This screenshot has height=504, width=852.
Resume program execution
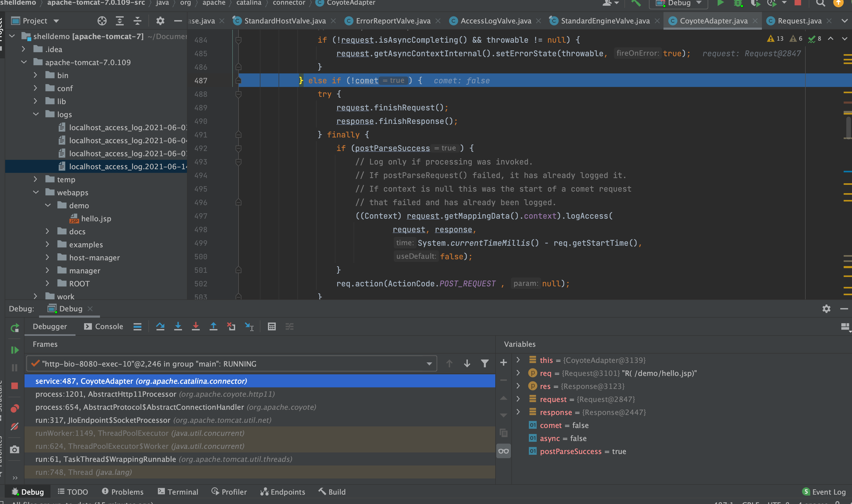[x=15, y=350]
